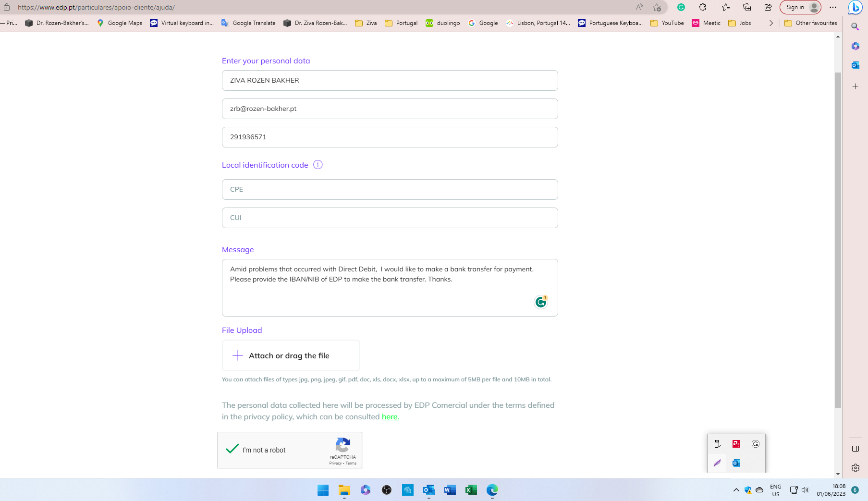Click the Windows Start button
Viewport: 868px width, 501px height.
[x=323, y=490]
